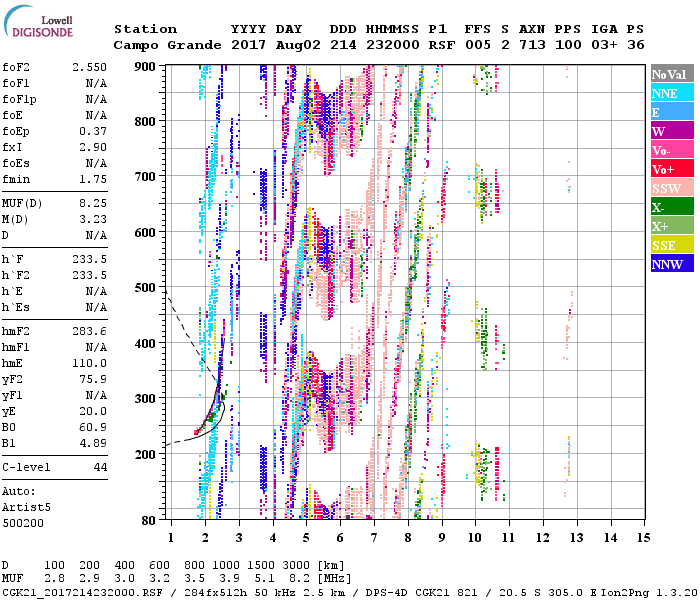
Task: Click the hmF2 value 283.6
Action: [89, 331]
